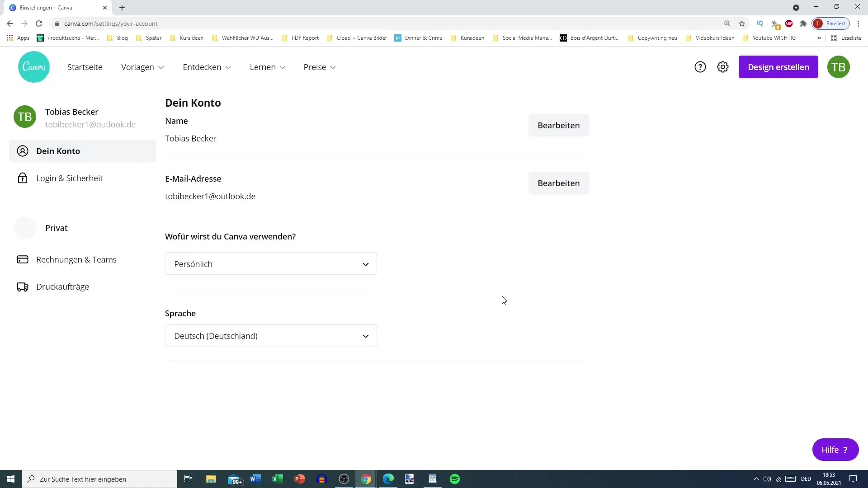The image size is (868, 488).
Task: Open the Apps bookmarks shortcut
Action: click(x=18, y=38)
